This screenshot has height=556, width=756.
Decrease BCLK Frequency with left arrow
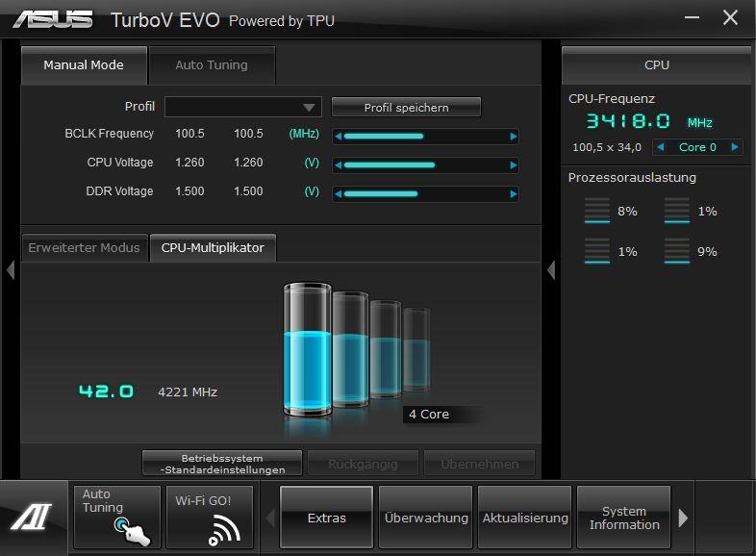pos(338,137)
